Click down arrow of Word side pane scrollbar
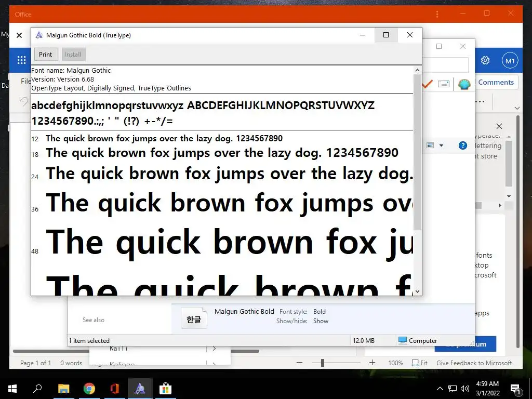The height and width of the screenshot is (399, 532). click(x=509, y=196)
